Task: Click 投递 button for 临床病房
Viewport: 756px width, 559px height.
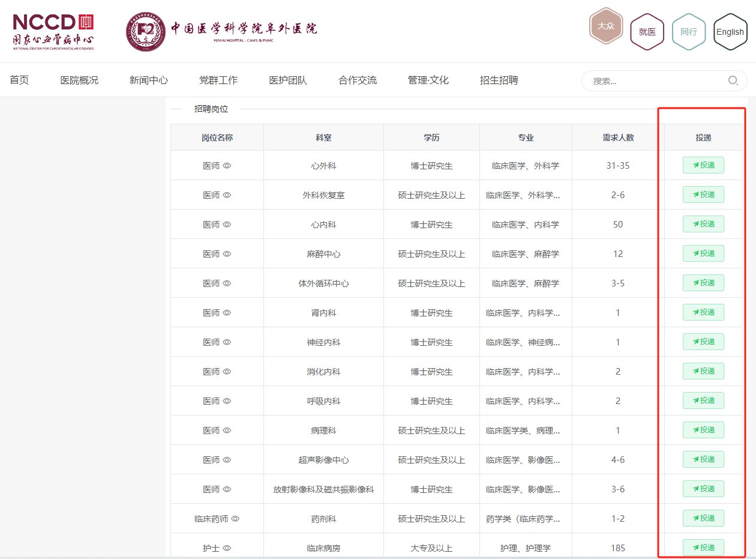Action: [703, 548]
